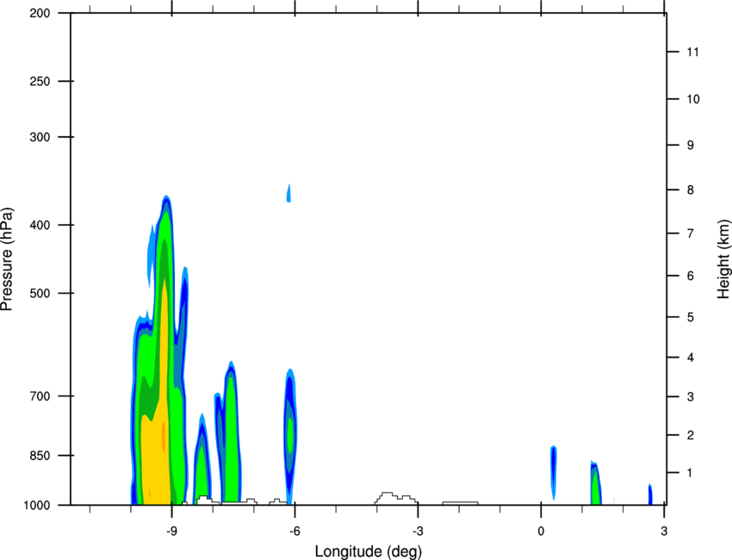Click the 10 km height label
This screenshot has height=560, width=732.
[693, 99]
